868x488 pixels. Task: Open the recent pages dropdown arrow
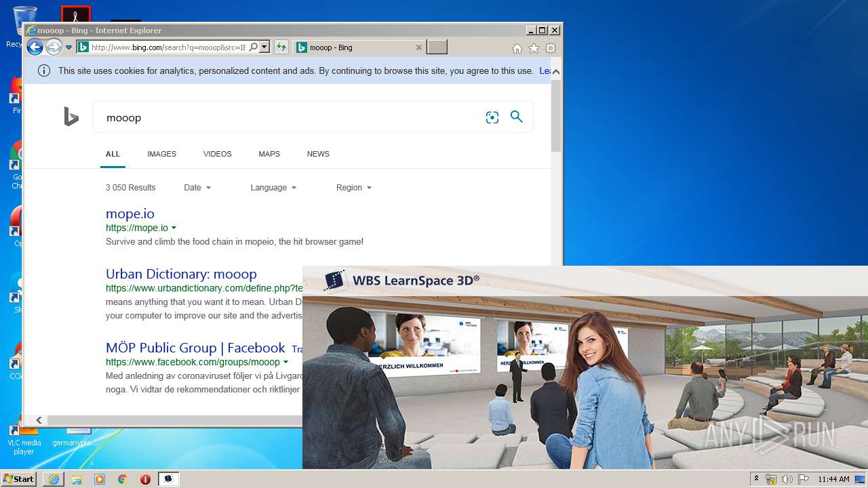pyautogui.click(x=68, y=47)
